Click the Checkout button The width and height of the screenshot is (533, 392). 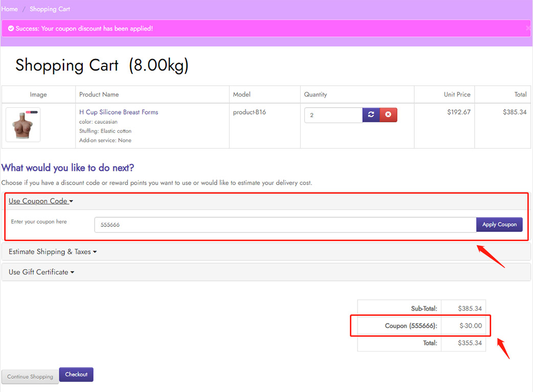pos(76,375)
